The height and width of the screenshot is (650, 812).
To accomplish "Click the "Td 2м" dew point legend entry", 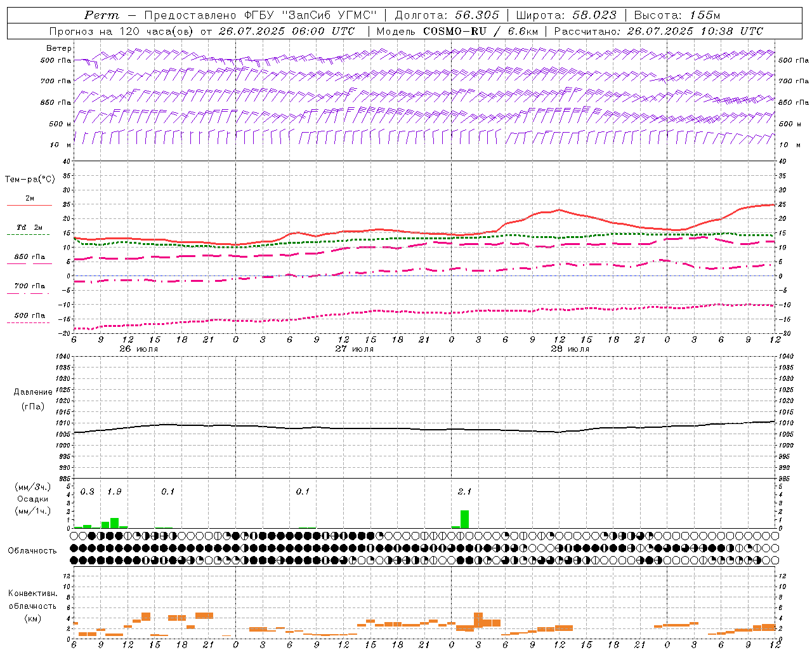I will [x=29, y=227].
